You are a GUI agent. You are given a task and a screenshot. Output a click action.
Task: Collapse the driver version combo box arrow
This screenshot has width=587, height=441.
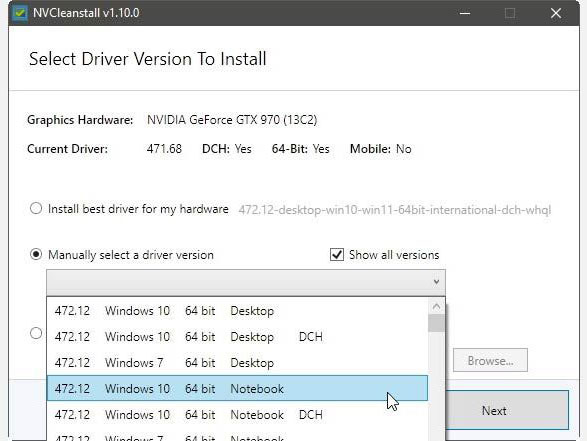pyautogui.click(x=436, y=282)
